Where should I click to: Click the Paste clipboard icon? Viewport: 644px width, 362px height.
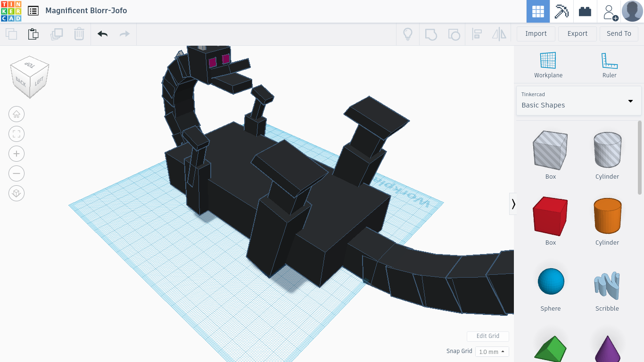[33, 34]
